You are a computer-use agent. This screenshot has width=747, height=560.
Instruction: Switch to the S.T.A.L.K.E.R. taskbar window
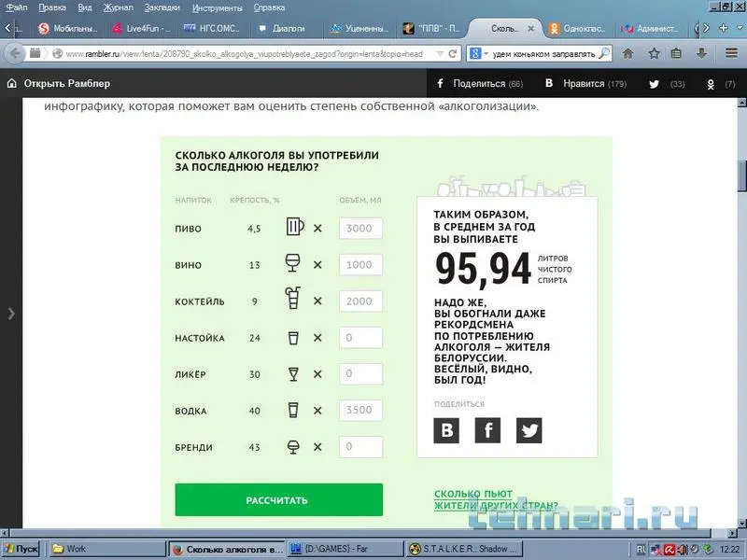click(464, 549)
